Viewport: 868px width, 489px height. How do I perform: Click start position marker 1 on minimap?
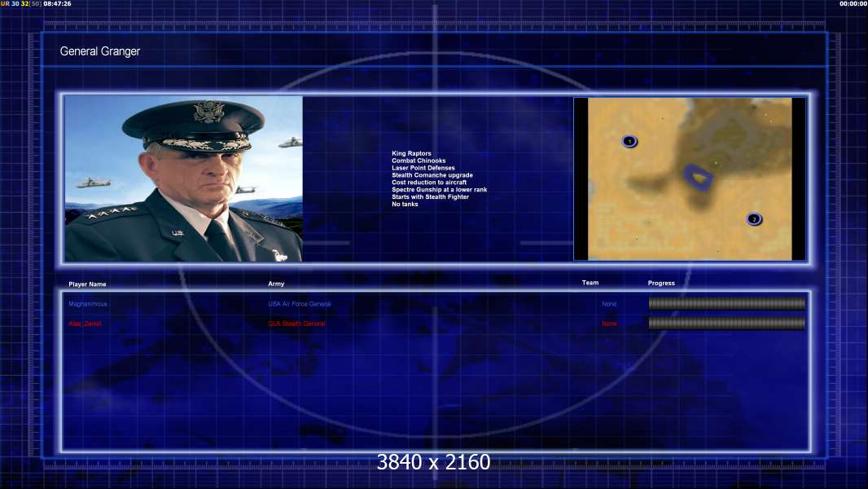click(629, 141)
